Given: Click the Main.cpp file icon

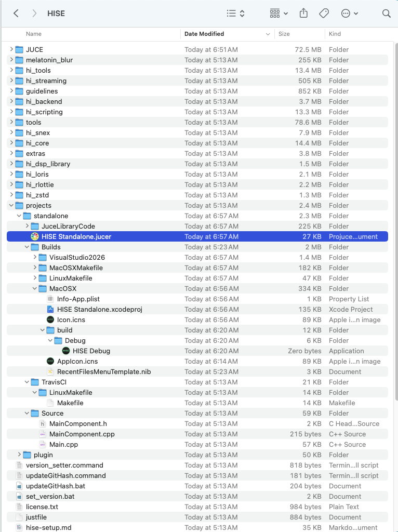Looking at the screenshot, I should pyautogui.click(x=43, y=445).
